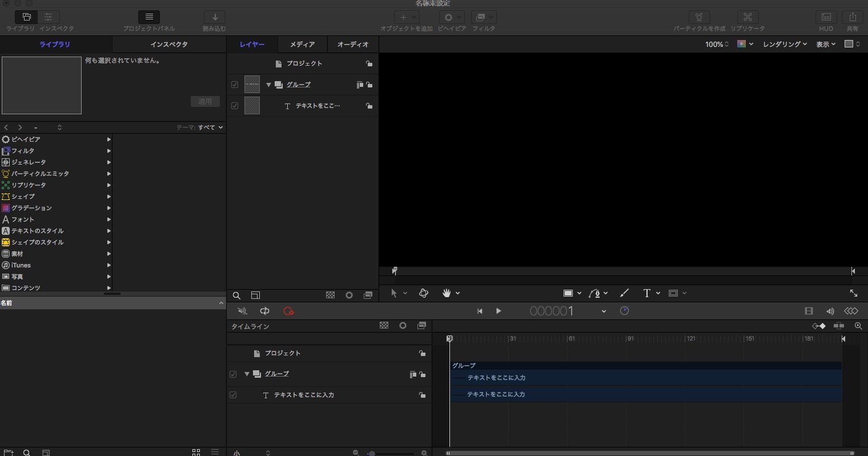Viewport: 868px width, 456px height.
Task: Open the 100% canvas zoom dropdown
Action: pos(716,44)
